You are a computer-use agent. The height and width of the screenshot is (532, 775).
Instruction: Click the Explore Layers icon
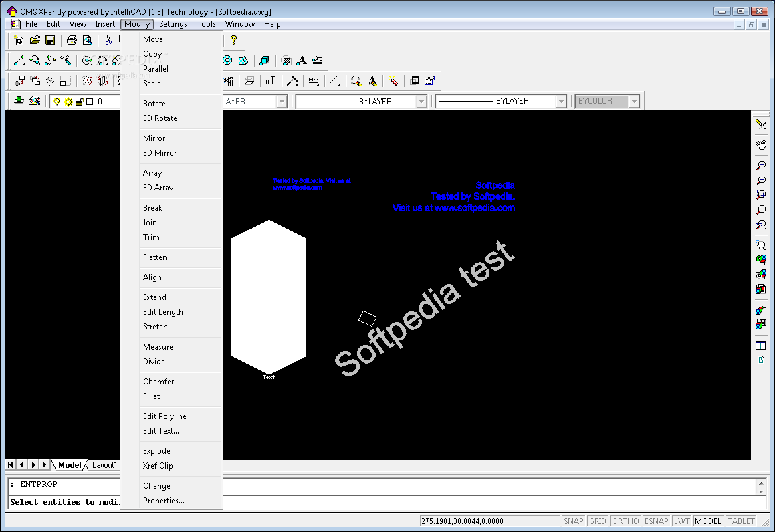coord(35,101)
